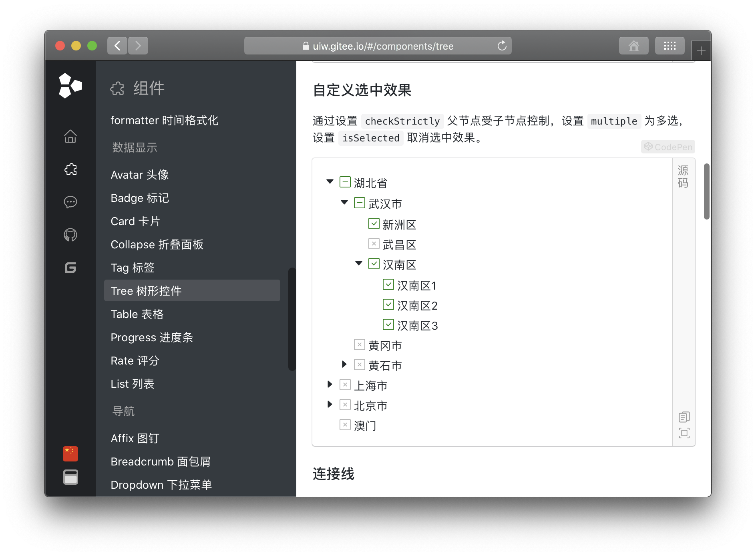Collapse the 汉南区 tree node arrow
This screenshot has width=756, height=556.
pyautogui.click(x=359, y=264)
